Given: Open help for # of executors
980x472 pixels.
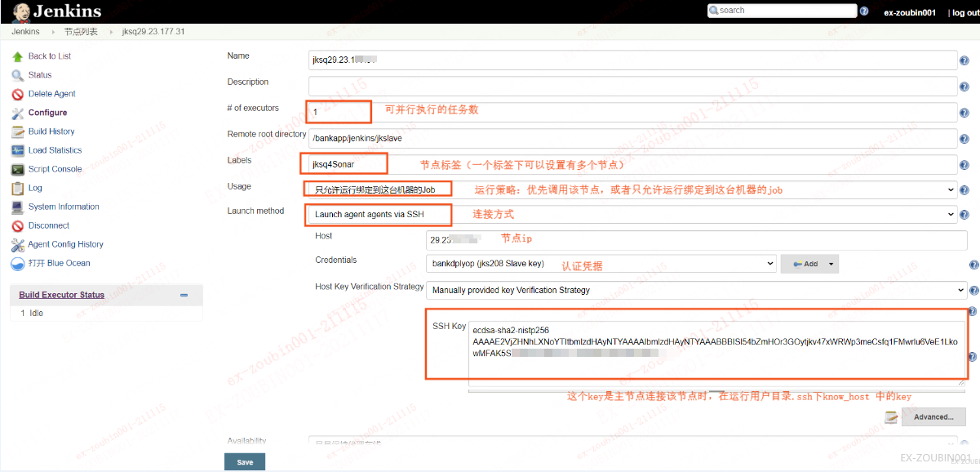Looking at the screenshot, I should click(964, 114).
